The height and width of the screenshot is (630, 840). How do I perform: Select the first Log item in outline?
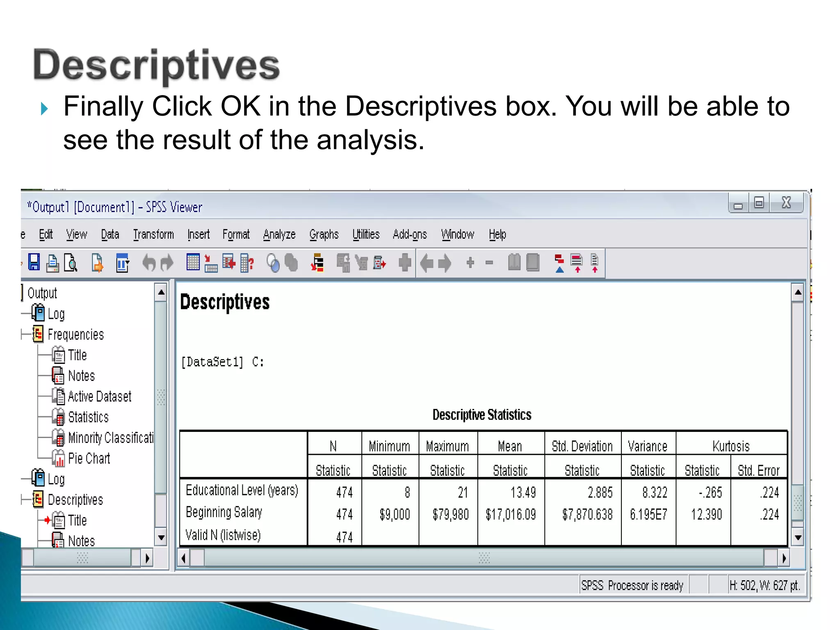(56, 314)
